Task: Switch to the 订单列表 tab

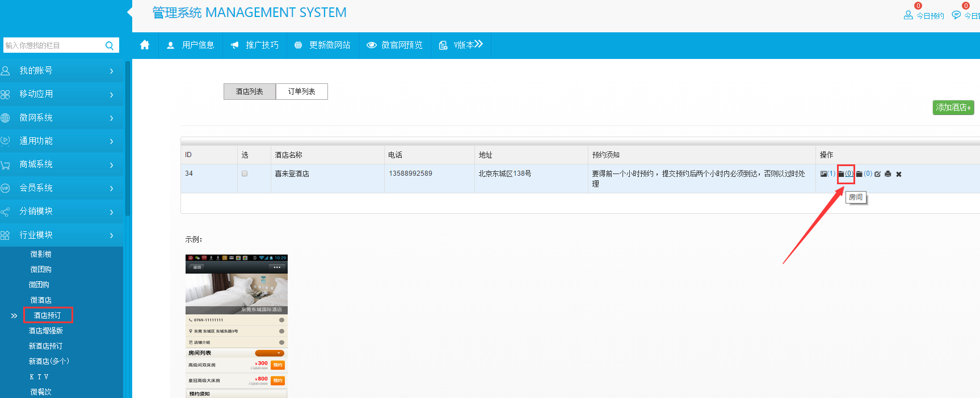Action: pyautogui.click(x=301, y=91)
